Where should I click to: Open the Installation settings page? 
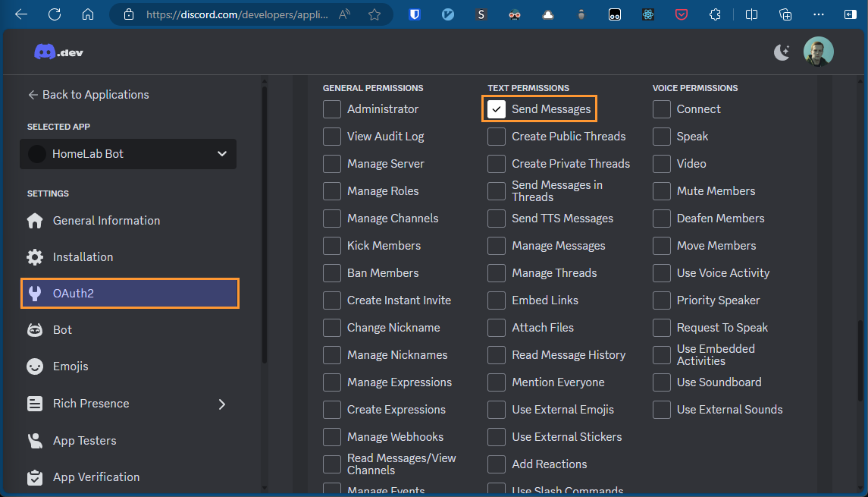coord(83,257)
